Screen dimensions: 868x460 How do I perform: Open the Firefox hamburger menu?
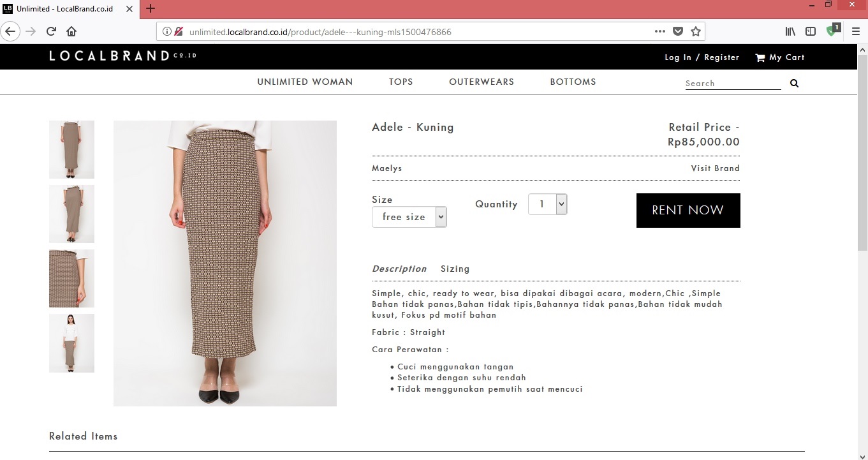[x=856, y=31]
